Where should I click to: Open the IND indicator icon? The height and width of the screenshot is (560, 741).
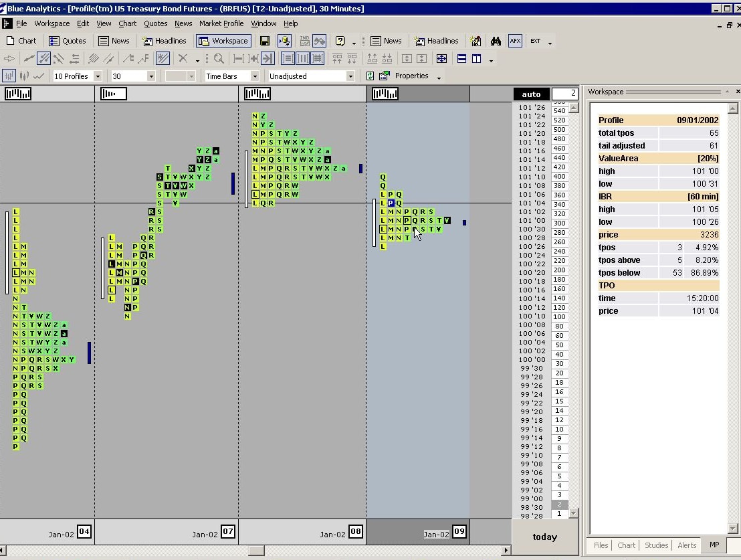(304, 41)
